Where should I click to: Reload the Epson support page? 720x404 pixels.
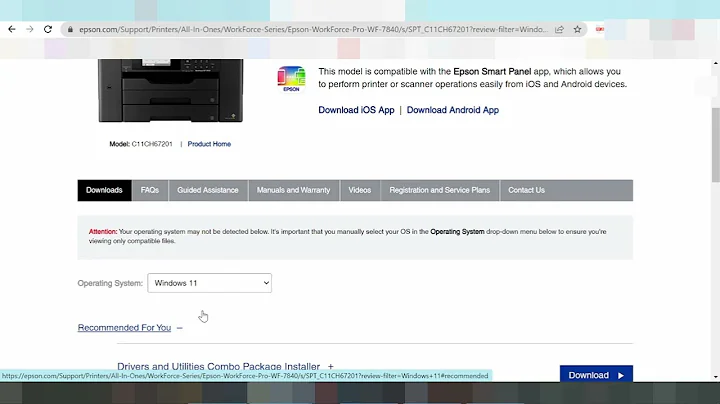pos(48,29)
